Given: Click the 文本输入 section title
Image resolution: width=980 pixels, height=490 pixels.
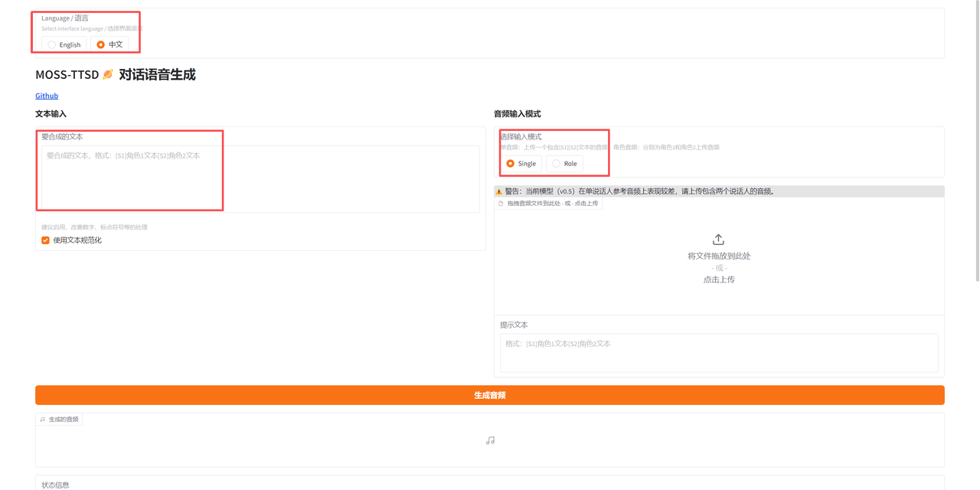Looking at the screenshot, I should pyautogui.click(x=51, y=113).
